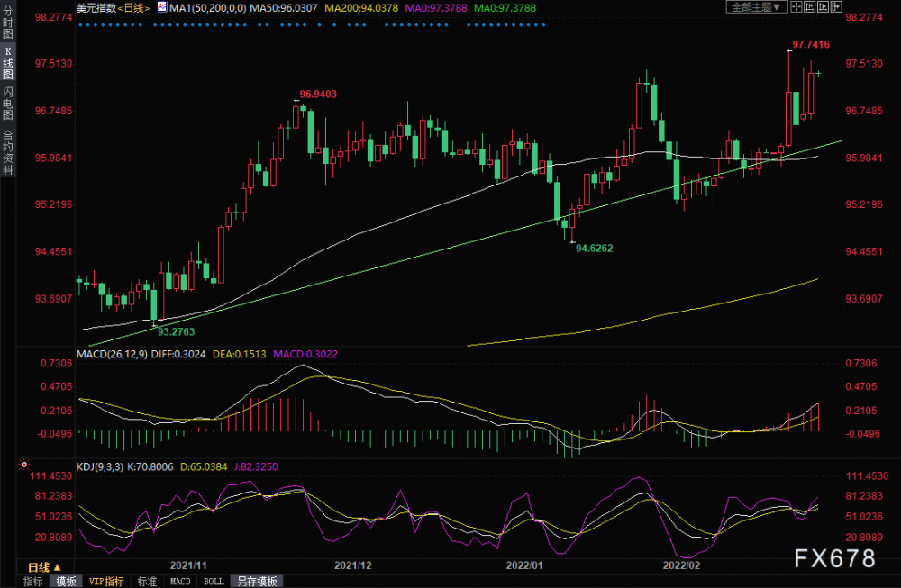Expand the 日线 period selector
901x588 pixels.
pyautogui.click(x=43, y=567)
